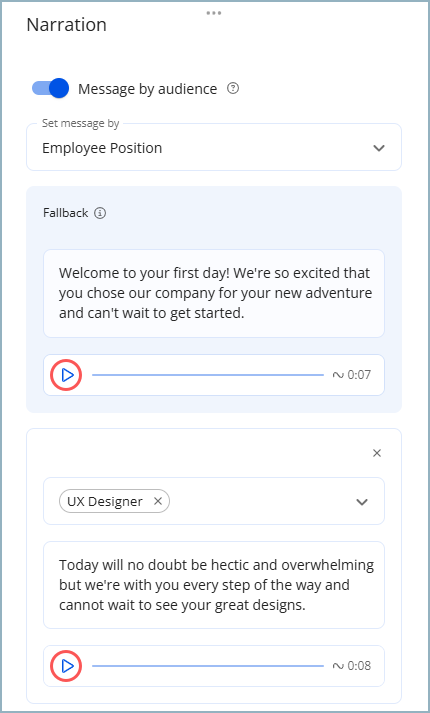Viewport: 430px width, 713px height.
Task: Click the Narration panel heading
Action: 67,25
